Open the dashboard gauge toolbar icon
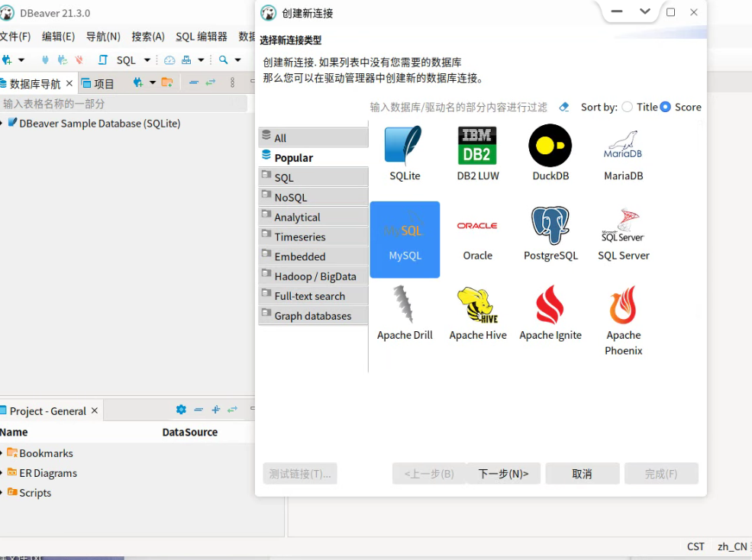This screenshot has height=560, width=752. click(169, 60)
